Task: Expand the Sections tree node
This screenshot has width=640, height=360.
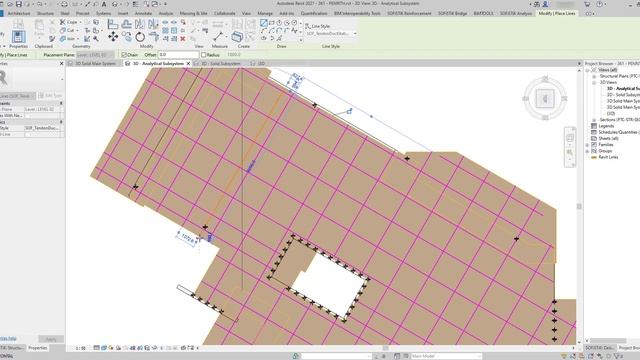Action: tap(595, 120)
